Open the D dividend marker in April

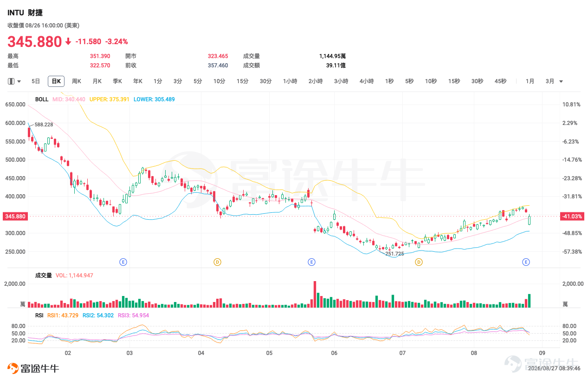(217, 262)
